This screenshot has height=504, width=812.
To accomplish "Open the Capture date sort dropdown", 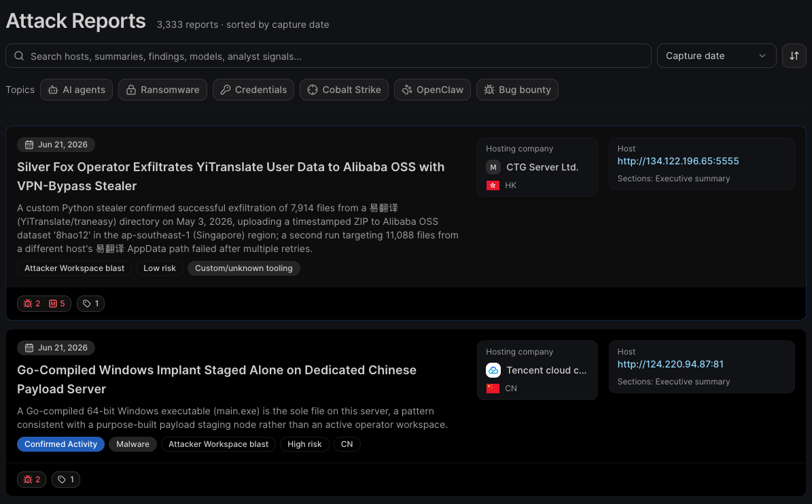I will point(716,56).
